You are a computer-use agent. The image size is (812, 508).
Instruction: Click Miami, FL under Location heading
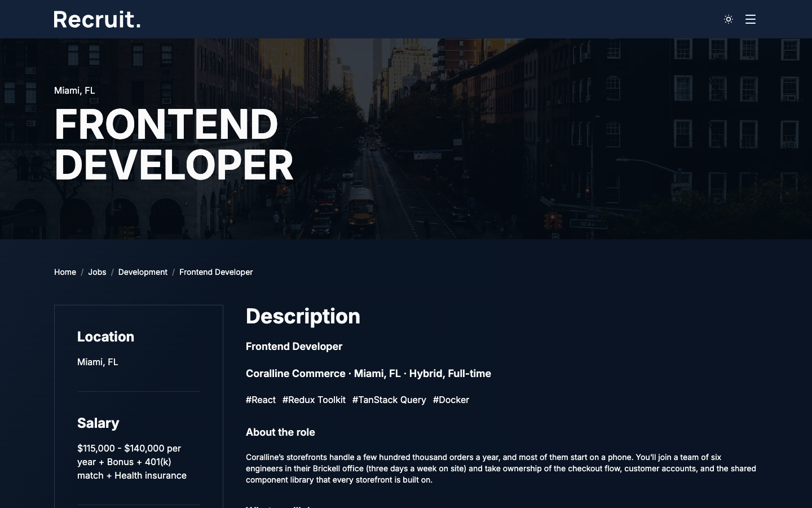point(98,362)
